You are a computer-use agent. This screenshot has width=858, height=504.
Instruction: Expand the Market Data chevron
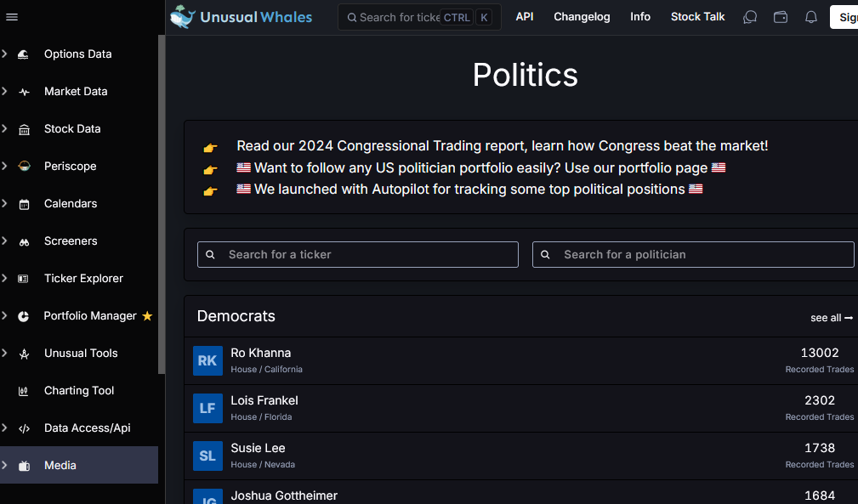[4, 91]
